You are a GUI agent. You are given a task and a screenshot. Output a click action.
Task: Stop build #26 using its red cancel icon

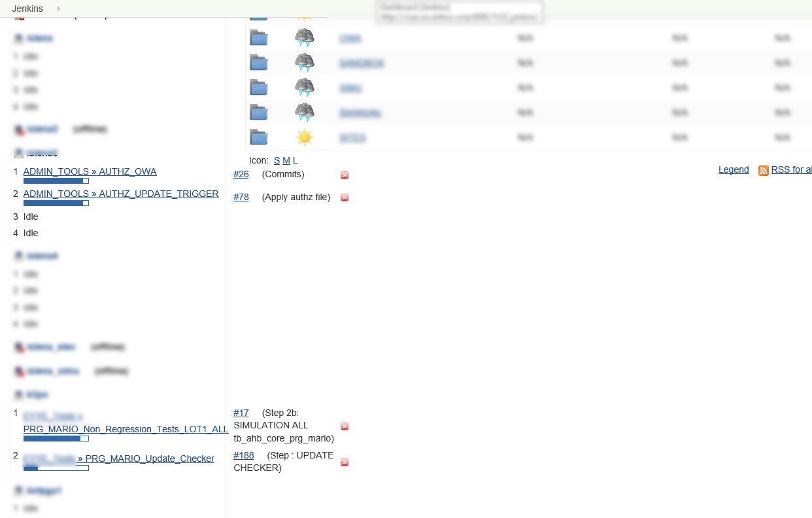click(345, 175)
